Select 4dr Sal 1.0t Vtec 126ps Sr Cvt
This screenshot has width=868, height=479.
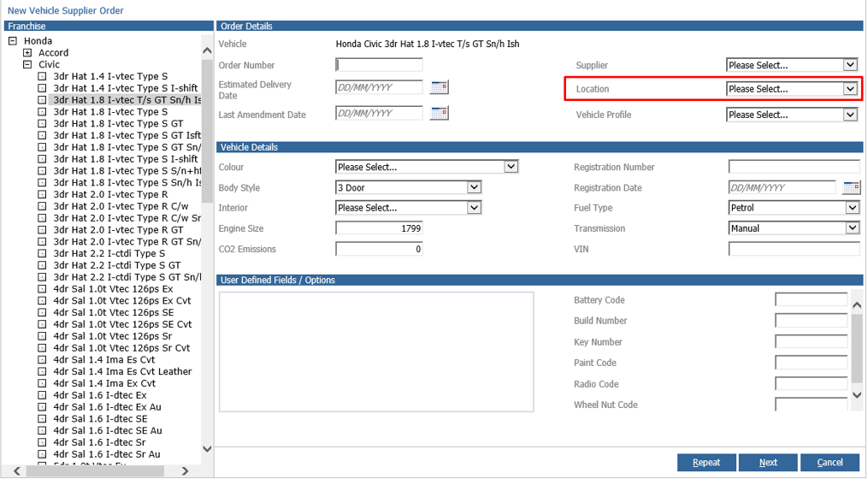click(121, 348)
